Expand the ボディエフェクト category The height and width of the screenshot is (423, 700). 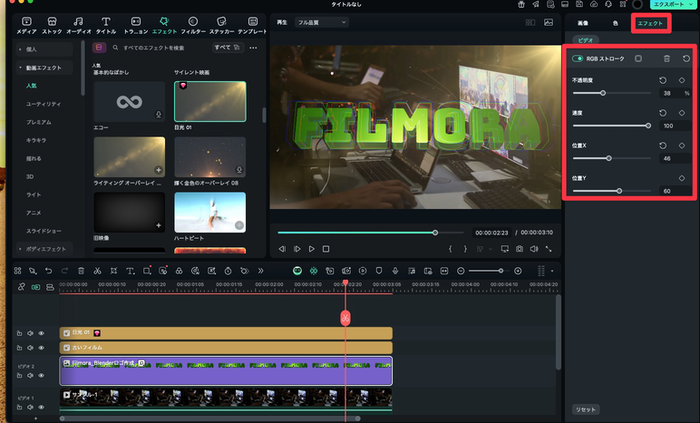click(45, 247)
